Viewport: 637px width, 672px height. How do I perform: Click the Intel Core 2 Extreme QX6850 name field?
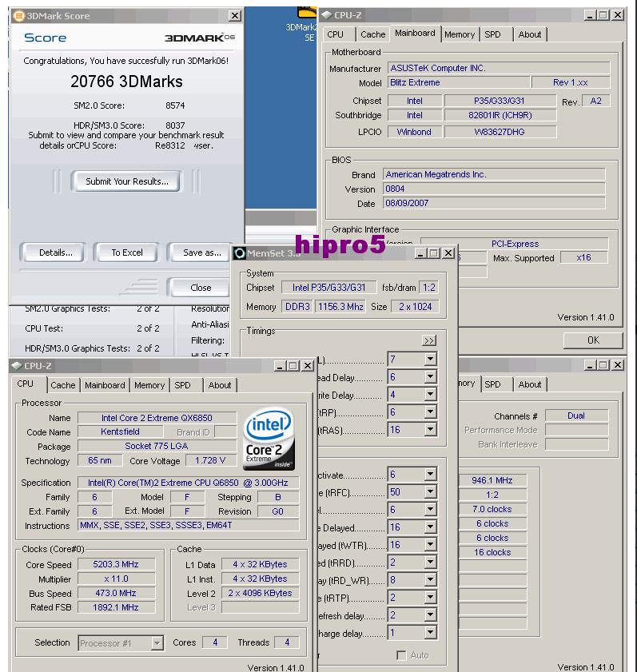click(x=157, y=418)
